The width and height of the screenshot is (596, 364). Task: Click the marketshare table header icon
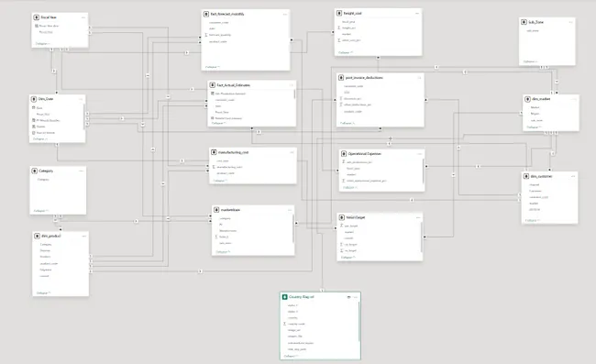coord(216,210)
